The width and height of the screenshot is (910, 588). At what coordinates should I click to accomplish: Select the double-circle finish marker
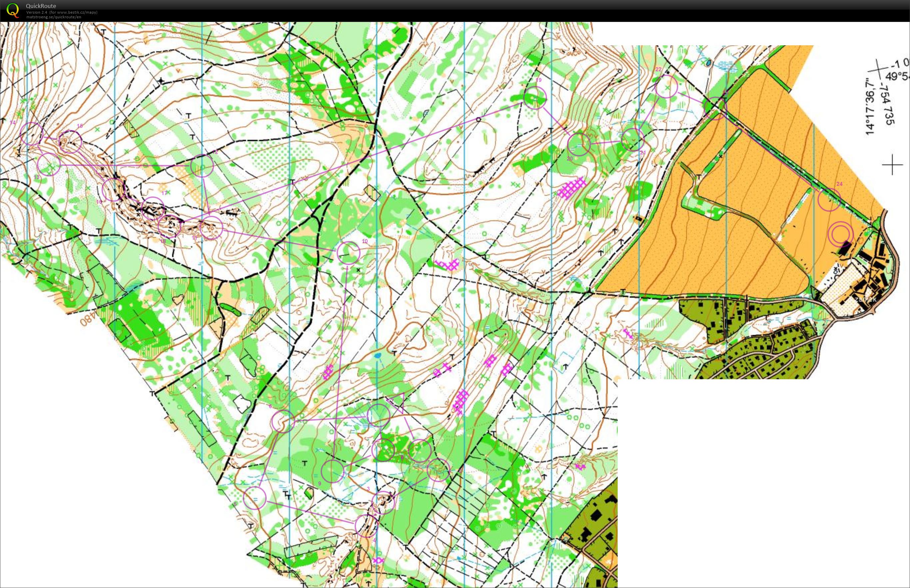[x=840, y=234]
